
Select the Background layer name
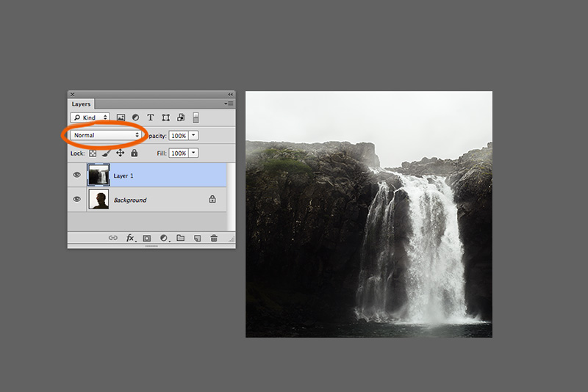pos(130,200)
